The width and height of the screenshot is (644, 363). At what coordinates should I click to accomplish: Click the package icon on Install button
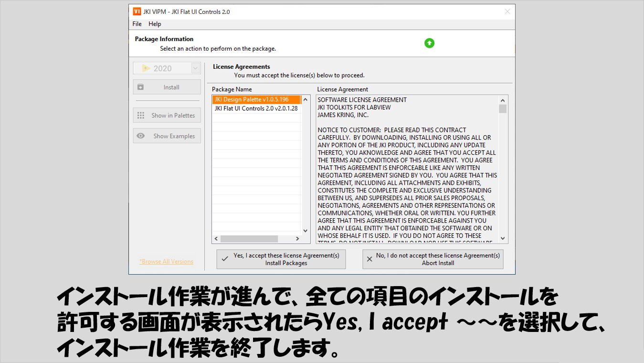click(x=140, y=87)
